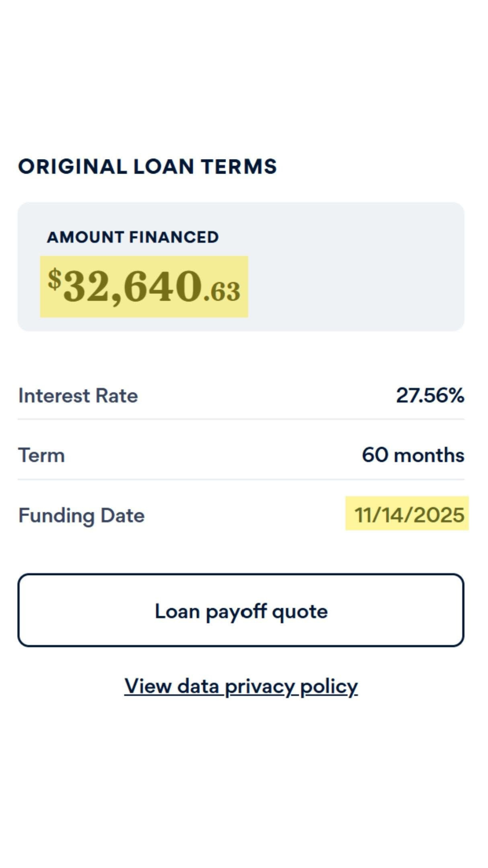Click the Original Loan Terms heading

point(147,167)
